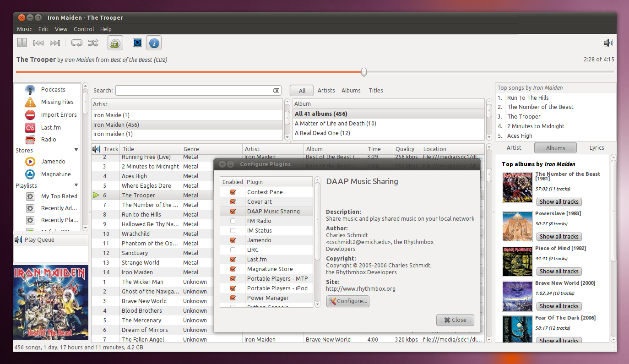Open the Edit menu
Viewport: 629px width, 364px height.
(x=43, y=29)
